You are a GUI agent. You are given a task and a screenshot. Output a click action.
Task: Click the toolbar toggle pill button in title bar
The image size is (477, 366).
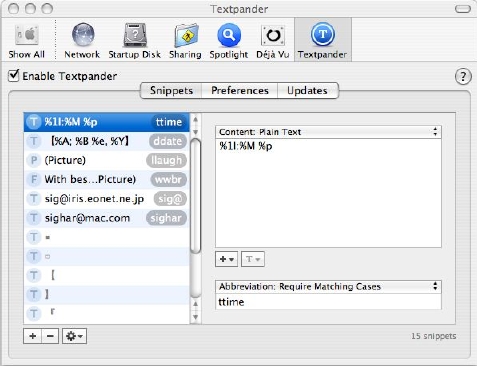point(463,9)
